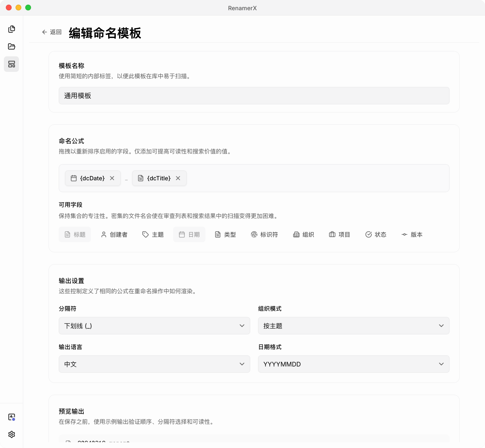The height and width of the screenshot is (448, 485).
Task: Open the 组织模式 dropdown showing 按主题
Action: [x=354, y=326]
